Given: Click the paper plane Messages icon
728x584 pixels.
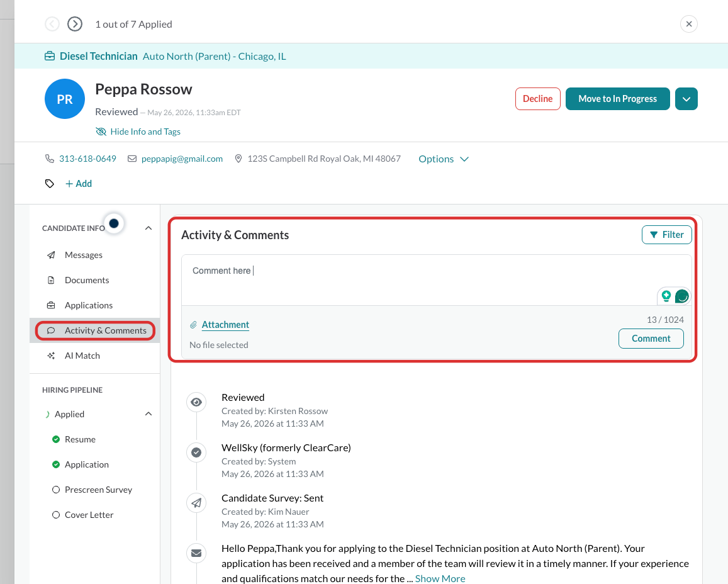Looking at the screenshot, I should 51,255.
